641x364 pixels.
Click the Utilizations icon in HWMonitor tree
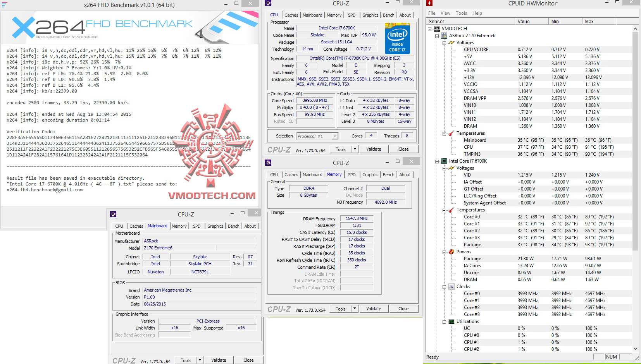pos(451,321)
